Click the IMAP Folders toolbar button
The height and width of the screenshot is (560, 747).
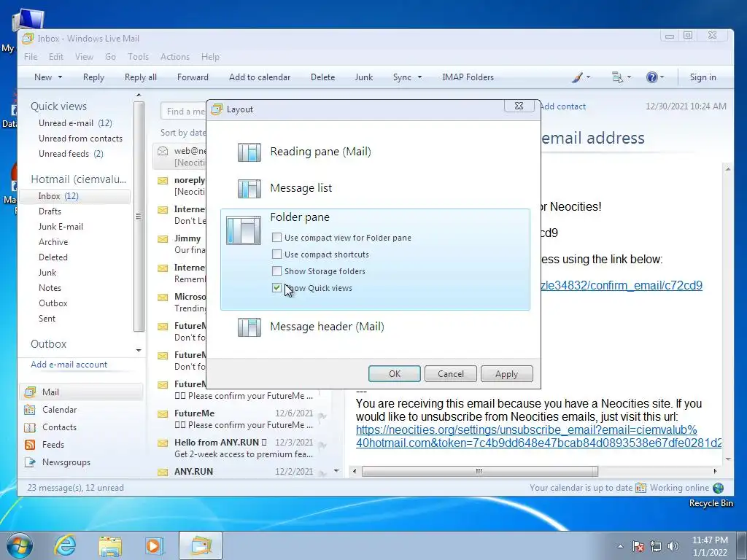[468, 77]
